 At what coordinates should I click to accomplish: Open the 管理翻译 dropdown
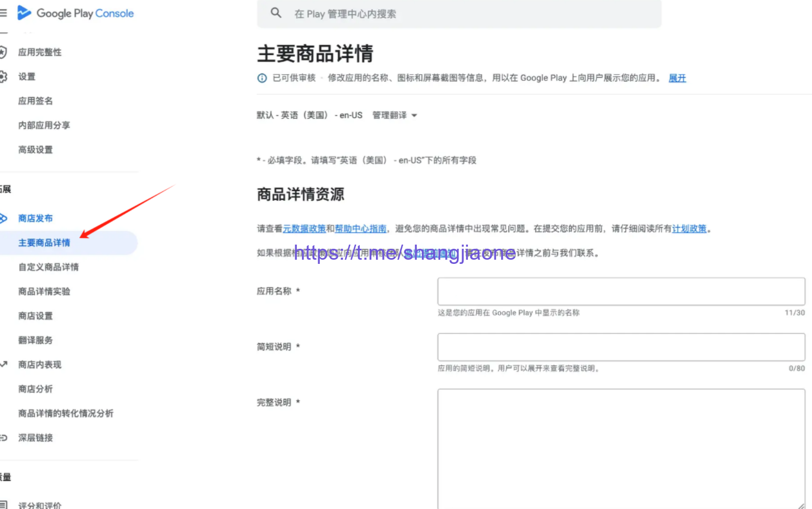click(x=395, y=115)
